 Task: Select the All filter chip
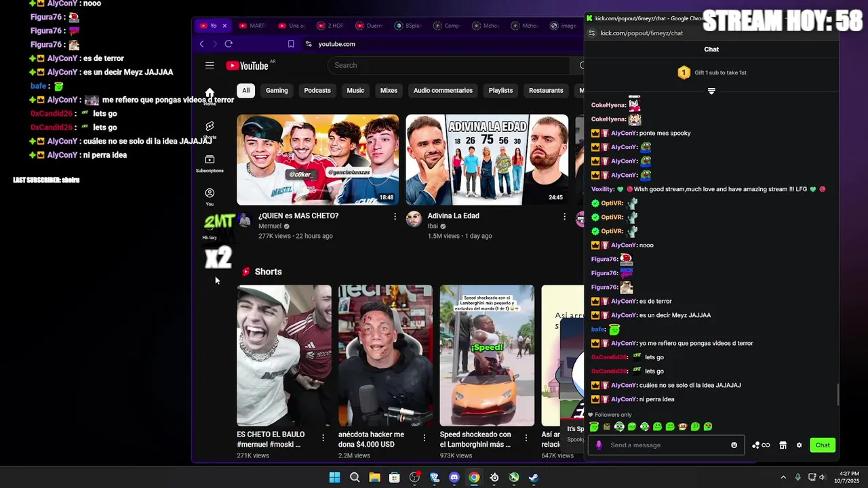pyautogui.click(x=245, y=91)
